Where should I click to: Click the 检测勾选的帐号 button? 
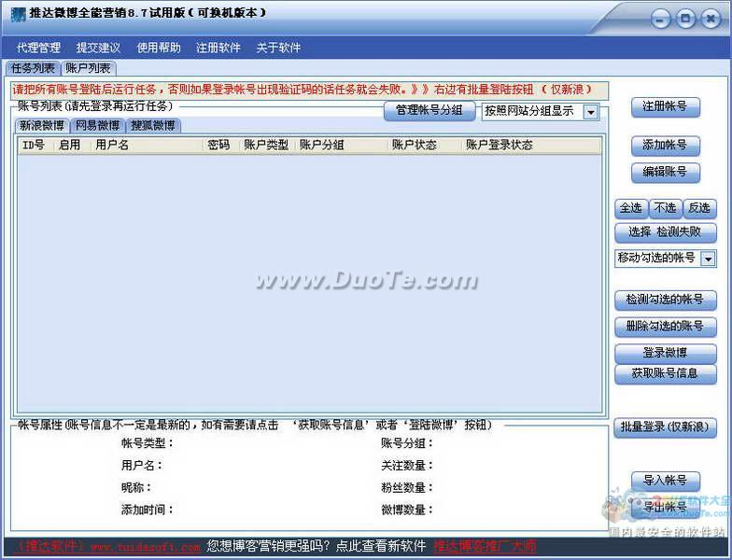(x=665, y=301)
